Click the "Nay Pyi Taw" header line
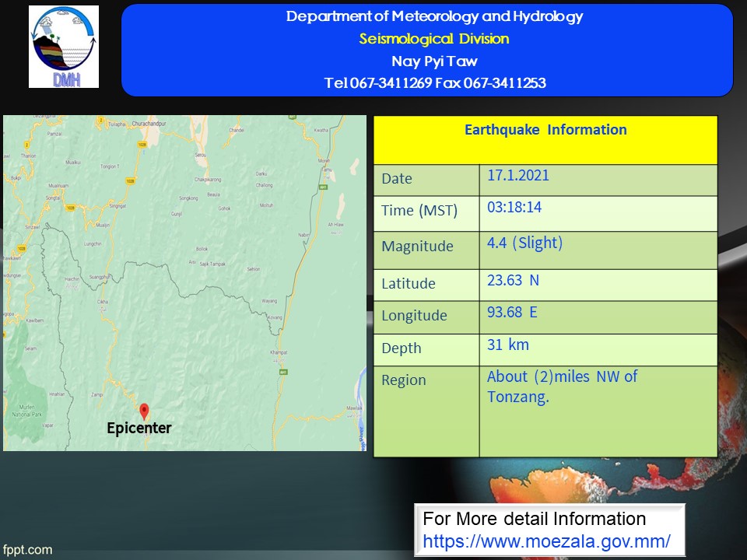The width and height of the screenshot is (747, 560). [x=434, y=61]
